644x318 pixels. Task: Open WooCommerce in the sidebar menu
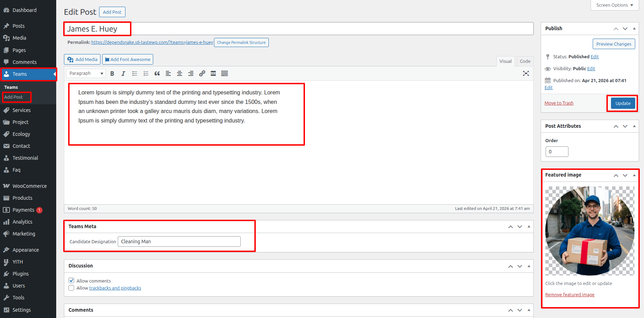click(x=30, y=186)
